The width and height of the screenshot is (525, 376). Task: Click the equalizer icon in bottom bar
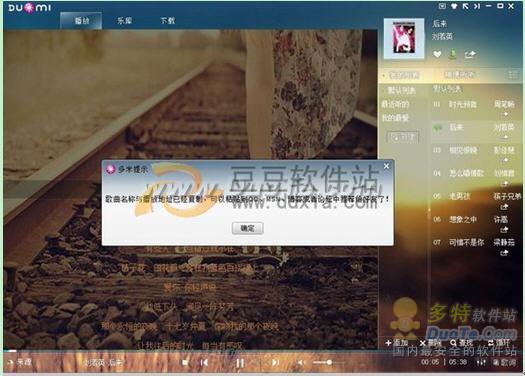pos(481,362)
